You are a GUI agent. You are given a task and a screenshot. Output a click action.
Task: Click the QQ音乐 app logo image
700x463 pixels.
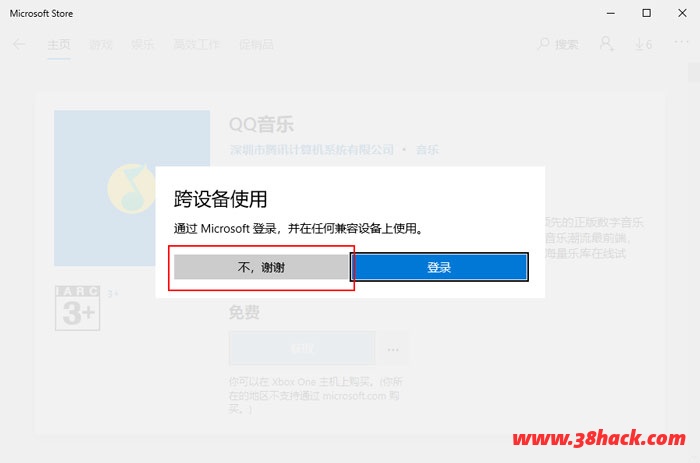(131, 187)
